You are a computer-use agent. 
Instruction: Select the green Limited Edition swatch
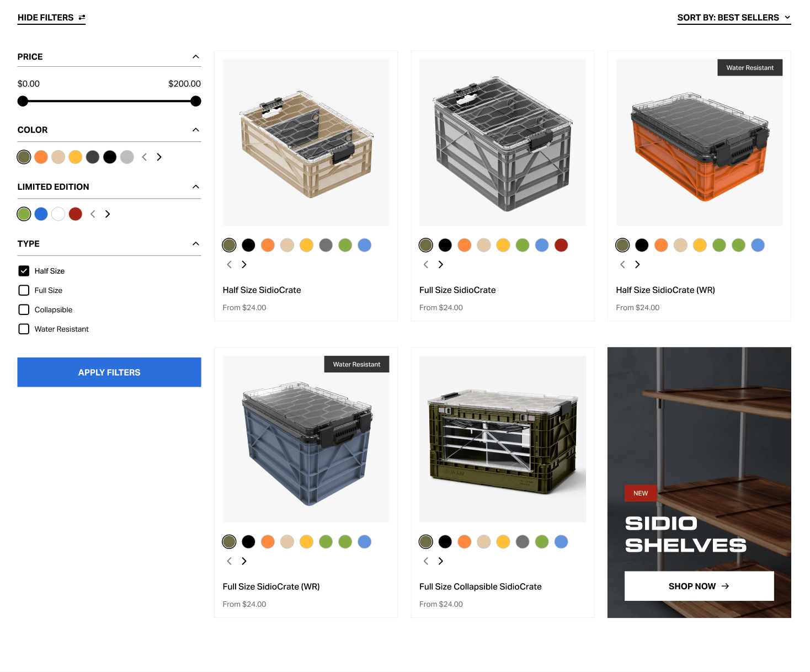24,214
